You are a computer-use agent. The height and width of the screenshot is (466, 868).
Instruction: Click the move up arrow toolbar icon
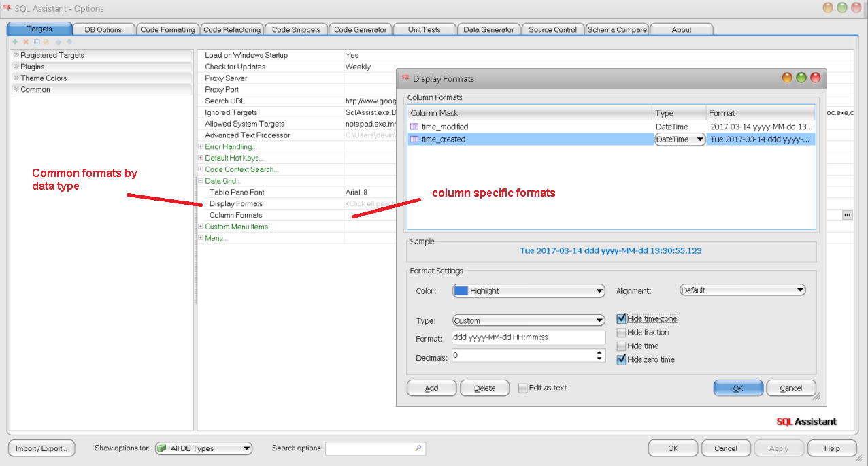click(x=58, y=42)
